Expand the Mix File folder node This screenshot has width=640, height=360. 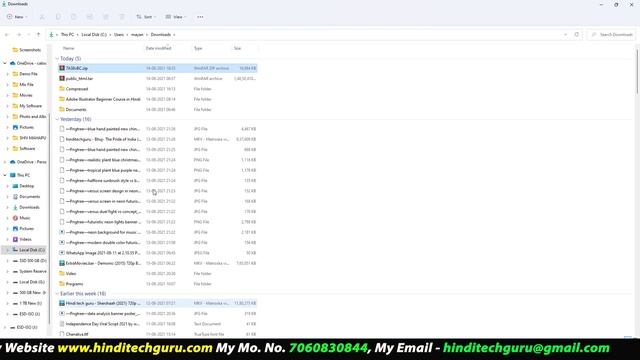click(x=7, y=84)
